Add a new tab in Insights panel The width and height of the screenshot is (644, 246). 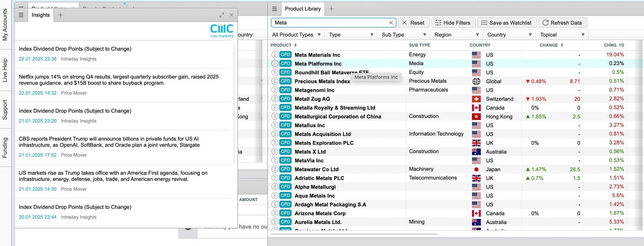pos(60,15)
